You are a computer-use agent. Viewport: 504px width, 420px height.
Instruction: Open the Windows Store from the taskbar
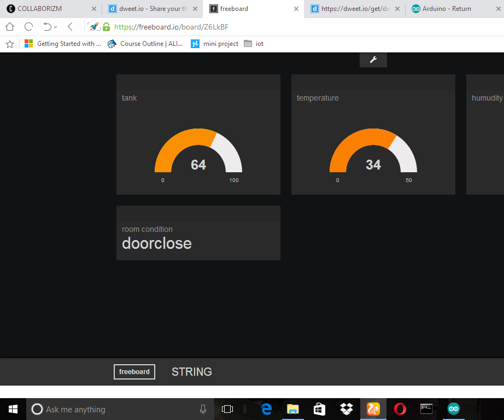319,409
